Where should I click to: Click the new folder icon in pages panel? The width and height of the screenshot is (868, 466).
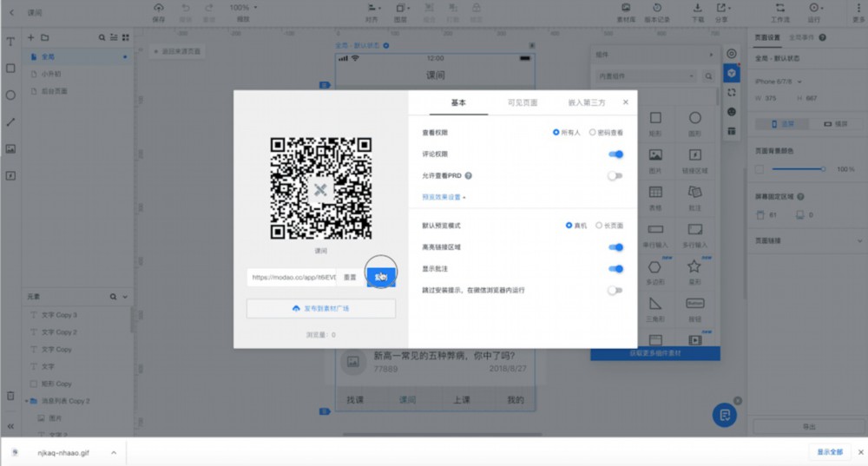tap(45, 37)
